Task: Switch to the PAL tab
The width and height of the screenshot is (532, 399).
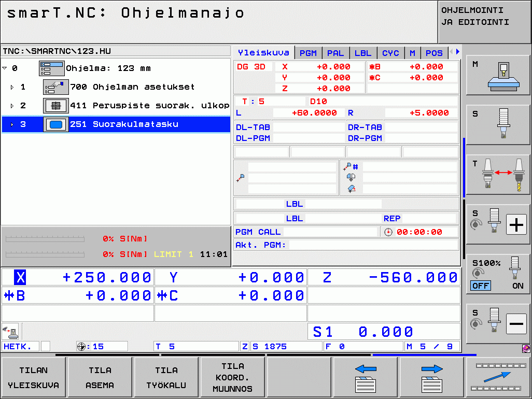Action: [x=335, y=53]
